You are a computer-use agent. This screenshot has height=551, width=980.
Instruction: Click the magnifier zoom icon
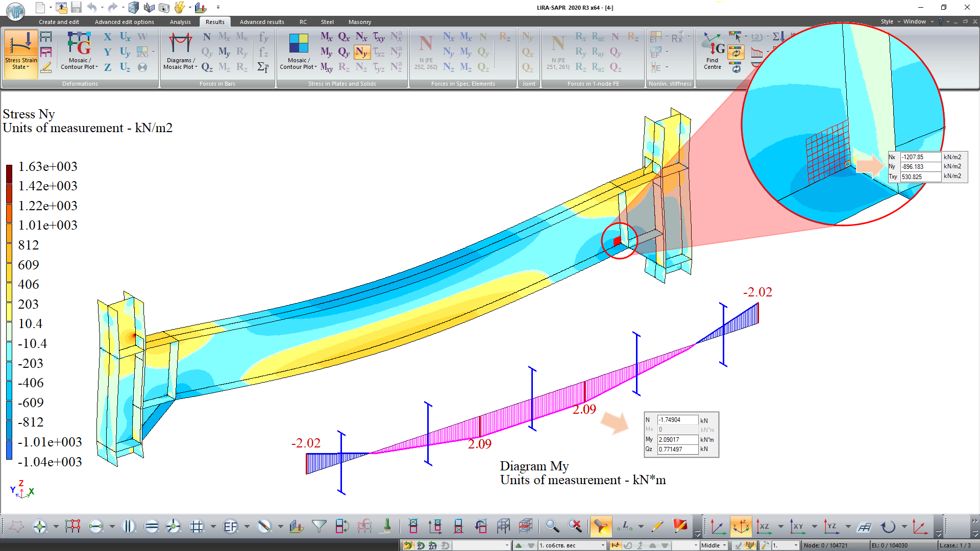[x=552, y=526]
